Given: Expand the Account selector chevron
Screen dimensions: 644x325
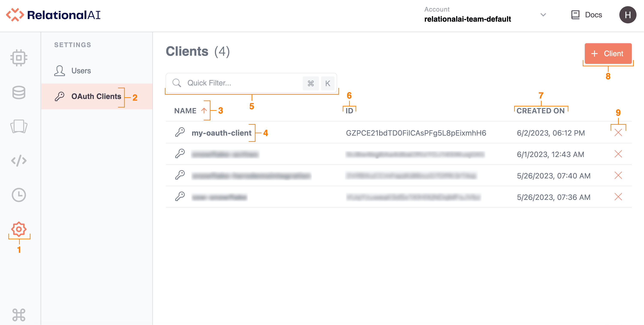Looking at the screenshot, I should point(543,15).
